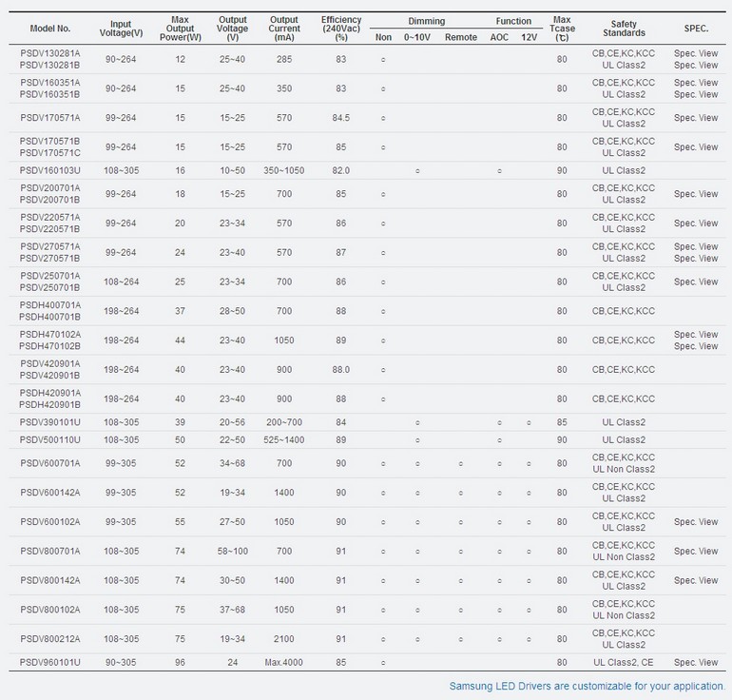This screenshot has height=700, width=732.
Task: Click the Model No. column header
Action: (49, 30)
